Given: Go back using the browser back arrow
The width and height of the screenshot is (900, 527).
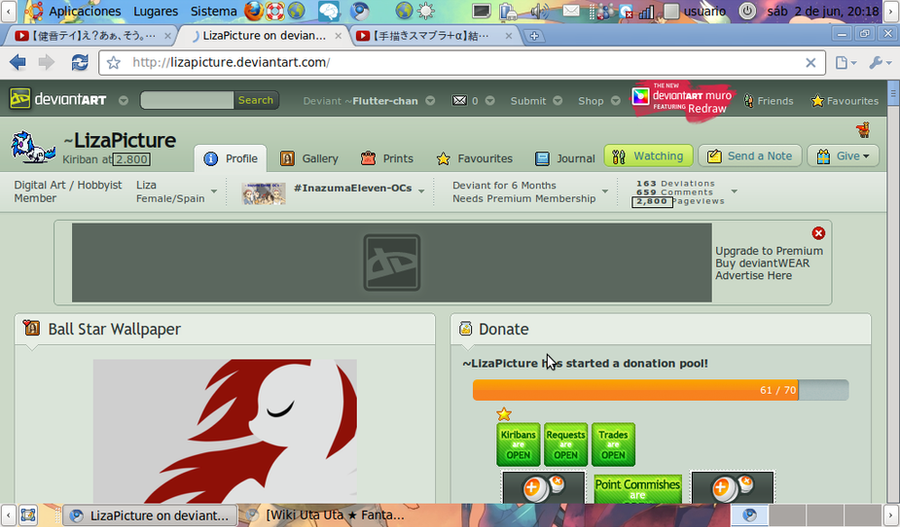Looking at the screenshot, I should [x=18, y=62].
